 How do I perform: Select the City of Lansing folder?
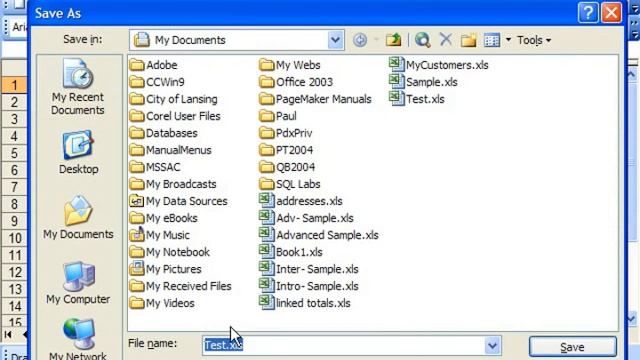pos(173,99)
